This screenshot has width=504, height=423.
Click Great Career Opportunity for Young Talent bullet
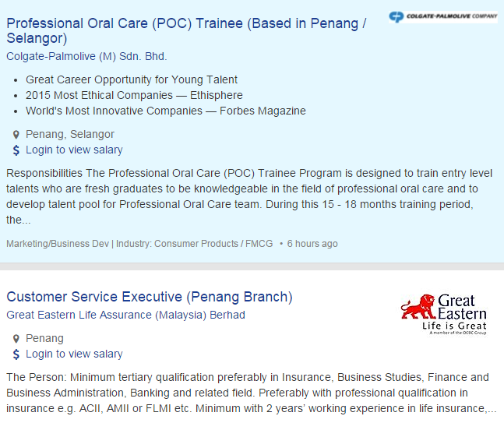tap(132, 79)
